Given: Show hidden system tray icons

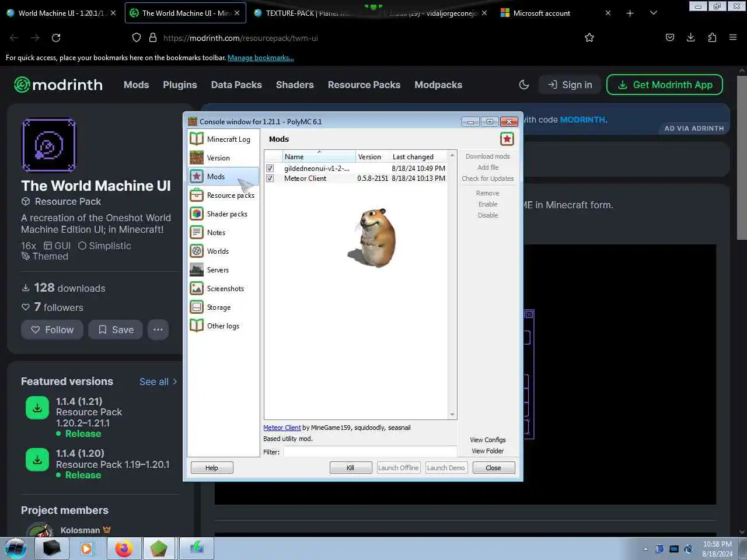Looking at the screenshot, I should [645, 549].
